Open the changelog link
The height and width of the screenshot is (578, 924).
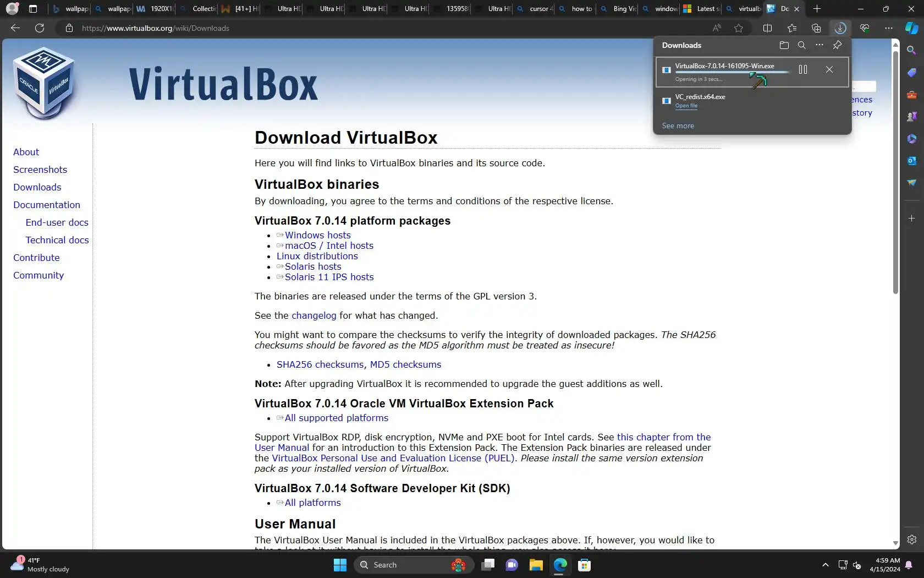click(314, 315)
